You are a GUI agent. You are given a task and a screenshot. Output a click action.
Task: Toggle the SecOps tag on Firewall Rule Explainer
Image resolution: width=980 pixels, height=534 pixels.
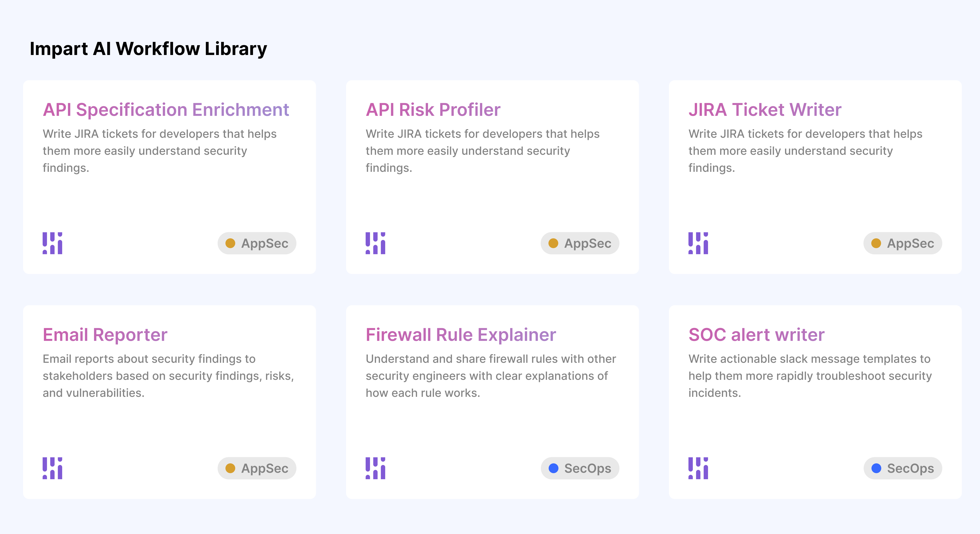580,468
